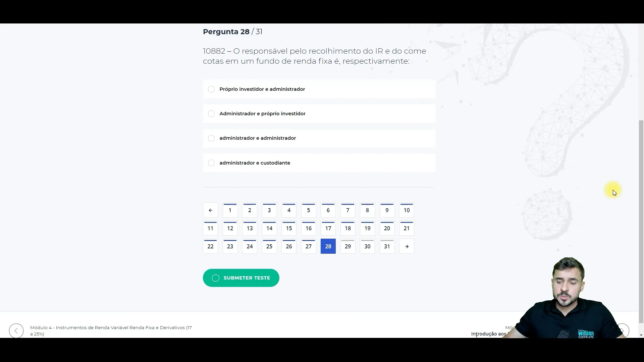Image resolution: width=644 pixels, height=362 pixels.
Task: Open question 22 from the grid
Action: click(x=210, y=246)
